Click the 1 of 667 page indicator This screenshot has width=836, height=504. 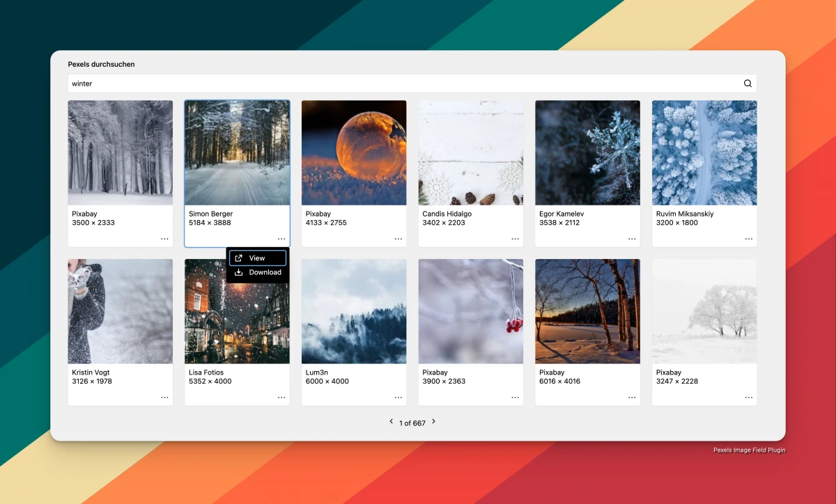pos(412,423)
